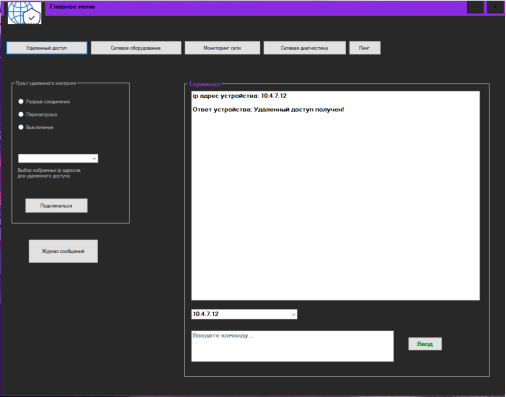
Task: Open the Мониторинг сети section
Action: click(x=222, y=48)
